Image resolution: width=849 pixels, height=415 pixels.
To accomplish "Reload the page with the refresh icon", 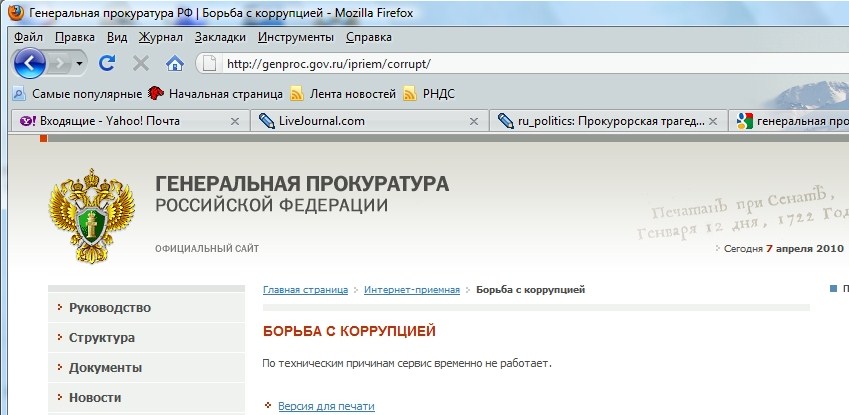I will [108, 63].
